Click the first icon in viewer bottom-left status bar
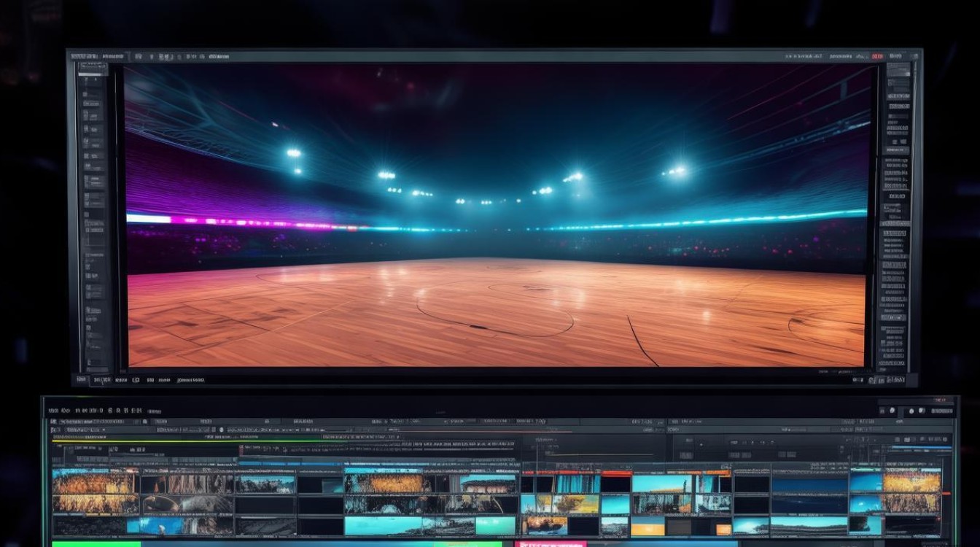Viewport: 980px width, 547px height. [x=81, y=380]
